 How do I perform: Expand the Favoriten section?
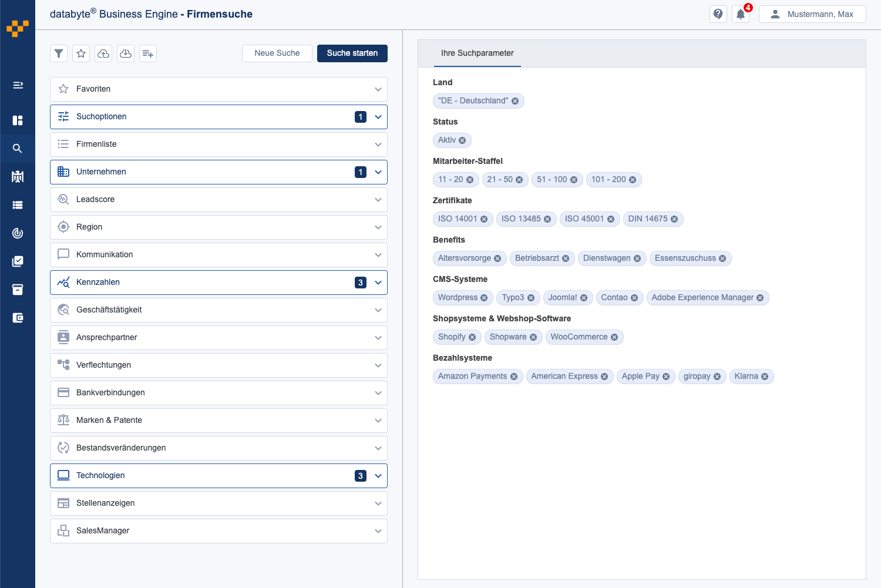point(218,89)
